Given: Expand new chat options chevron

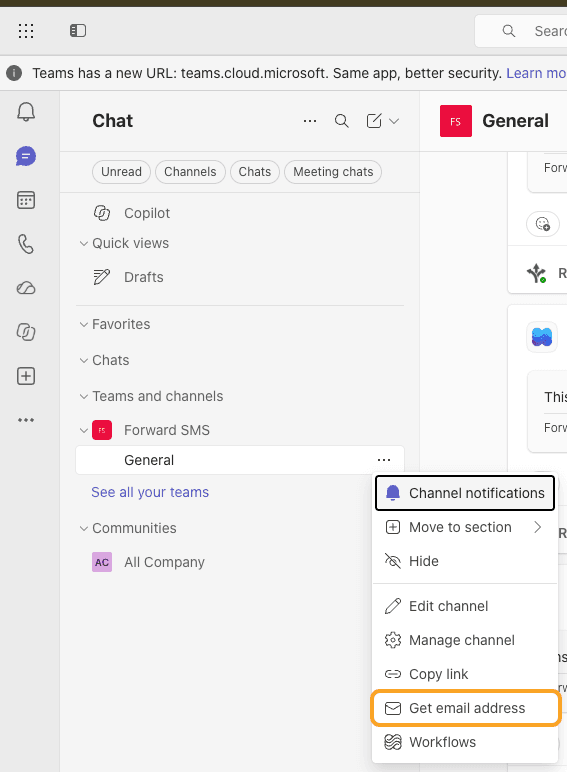Looking at the screenshot, I should tap(394, 121).
